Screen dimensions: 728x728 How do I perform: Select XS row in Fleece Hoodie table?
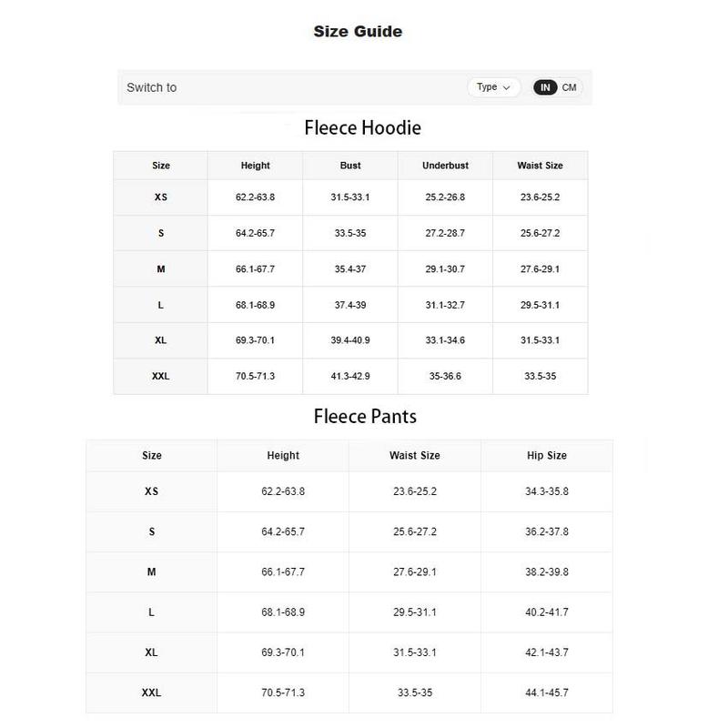(x=161, y=197)
